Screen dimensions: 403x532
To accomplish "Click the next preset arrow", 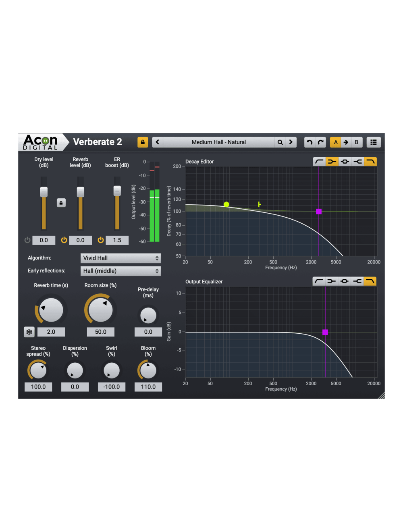I will click(291, 142).
